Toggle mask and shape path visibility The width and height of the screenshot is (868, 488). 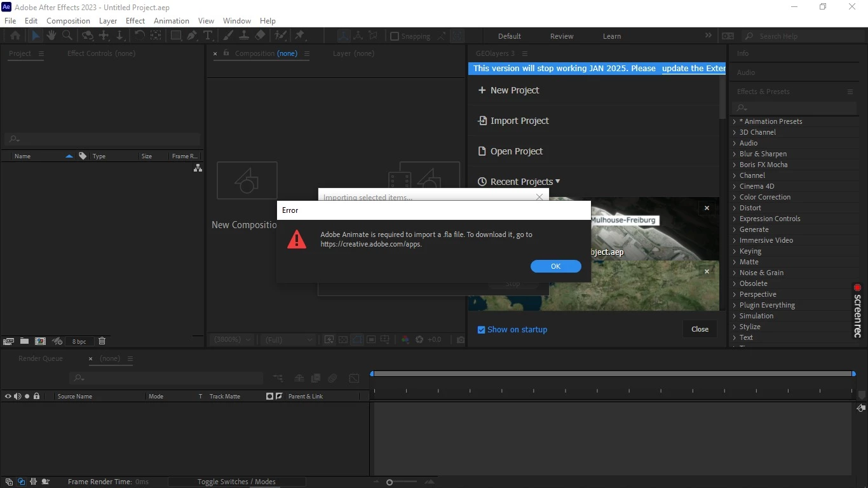(357, 340)
